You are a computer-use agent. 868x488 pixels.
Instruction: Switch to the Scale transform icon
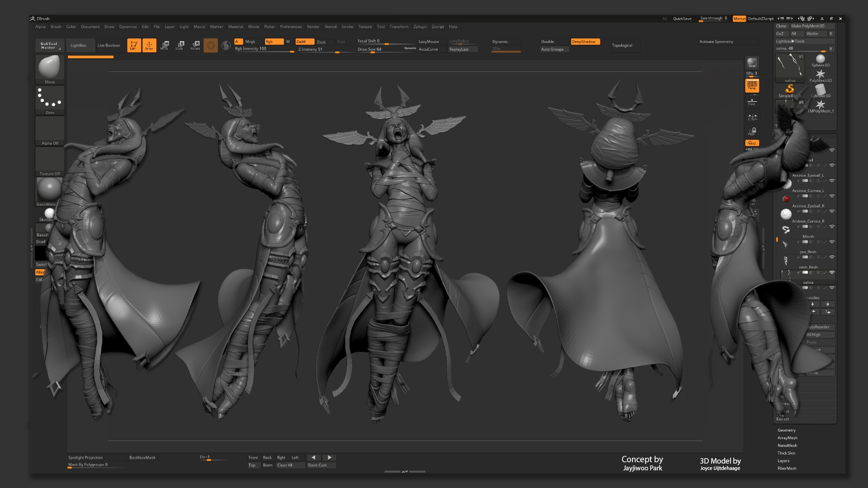[x=180, y=45]
